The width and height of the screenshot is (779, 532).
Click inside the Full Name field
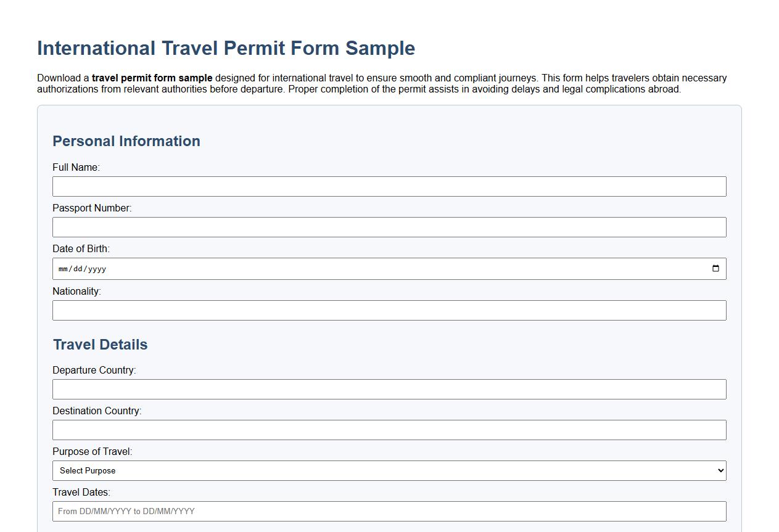(x=389, y=186)
